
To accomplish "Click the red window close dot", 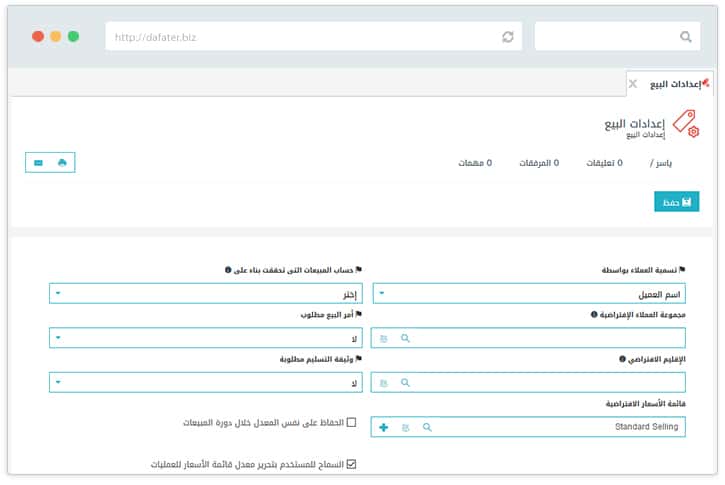I will [38, 36].
